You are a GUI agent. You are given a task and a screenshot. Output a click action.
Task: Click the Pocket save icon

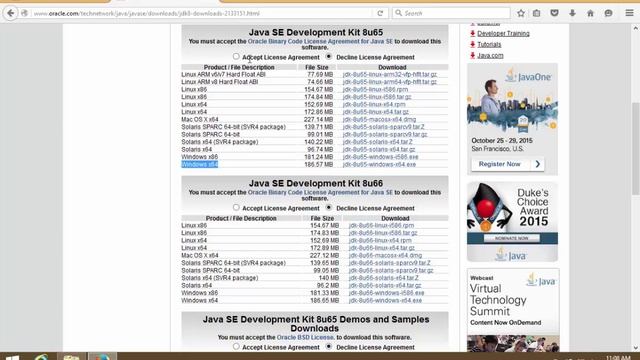click(x=554, y=13)
